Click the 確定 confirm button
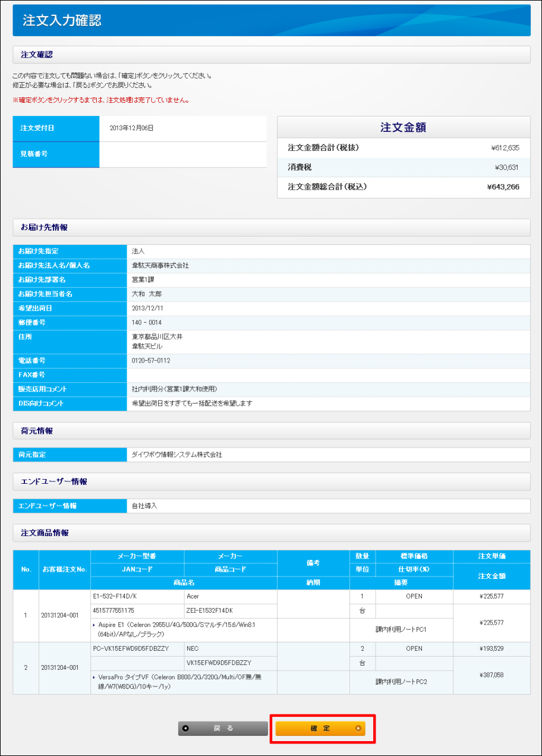542x756 pixels. [x=320, y=729]
